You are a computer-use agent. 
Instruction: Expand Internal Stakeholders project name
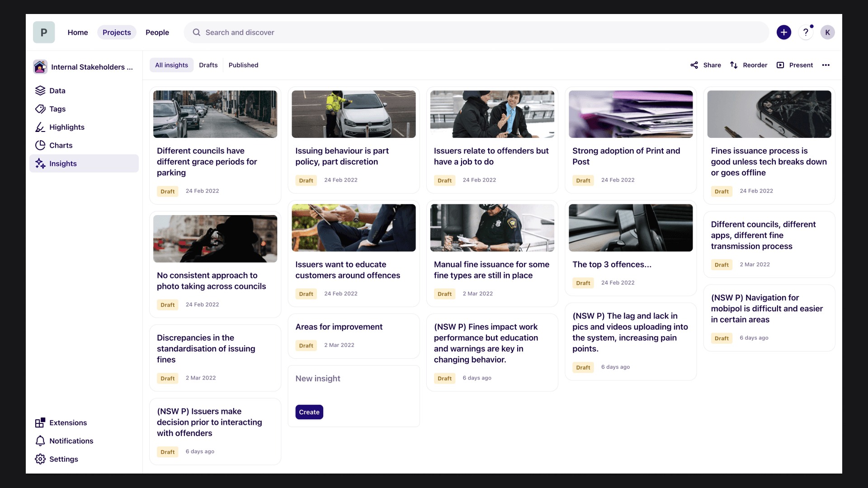point(92,67)
